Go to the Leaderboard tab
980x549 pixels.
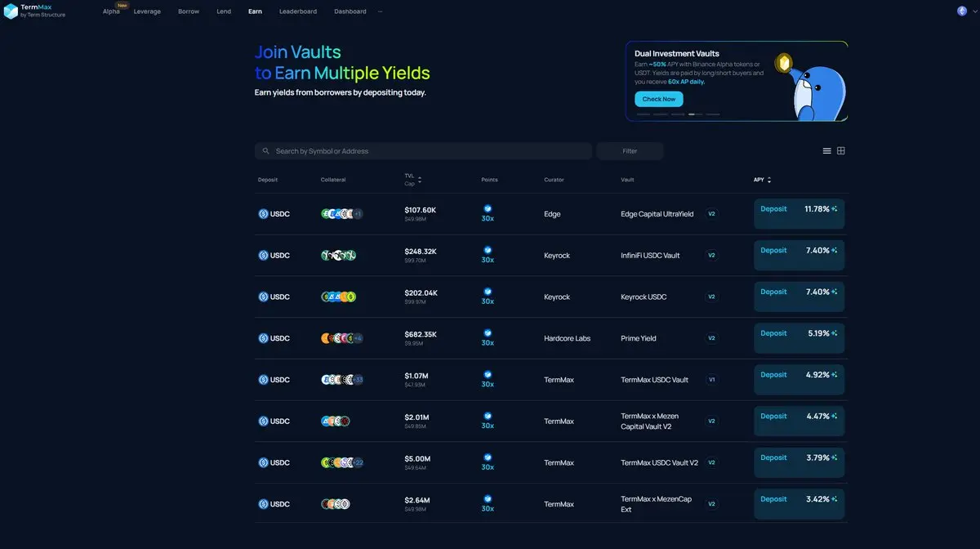pos(298,11)
